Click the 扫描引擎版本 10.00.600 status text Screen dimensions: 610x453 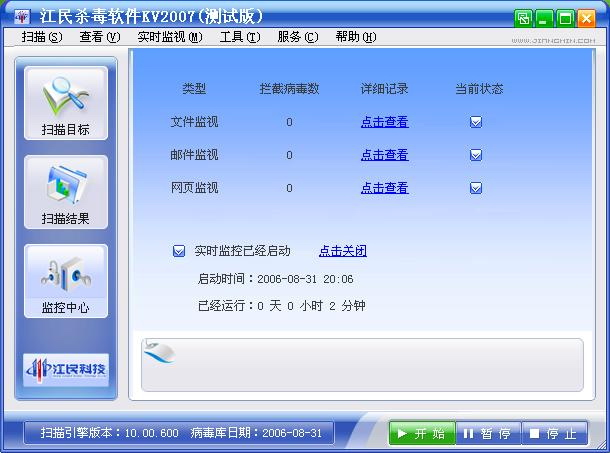pos(109,433)
